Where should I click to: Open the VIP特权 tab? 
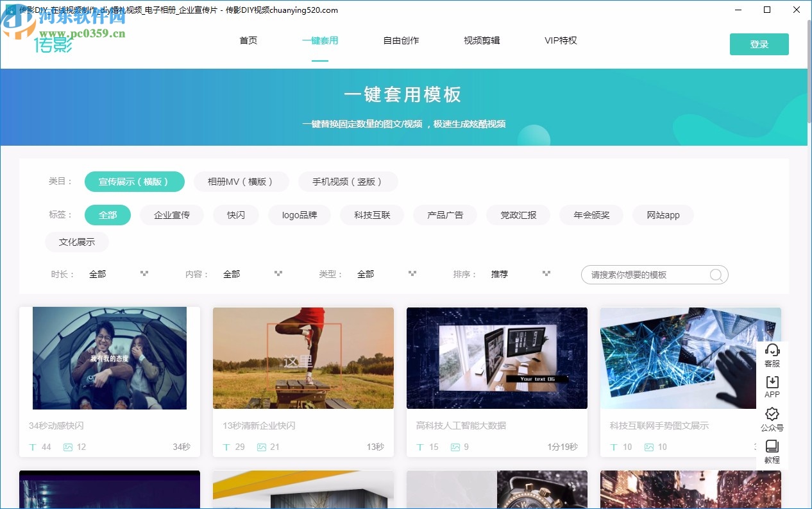point(561,40)
